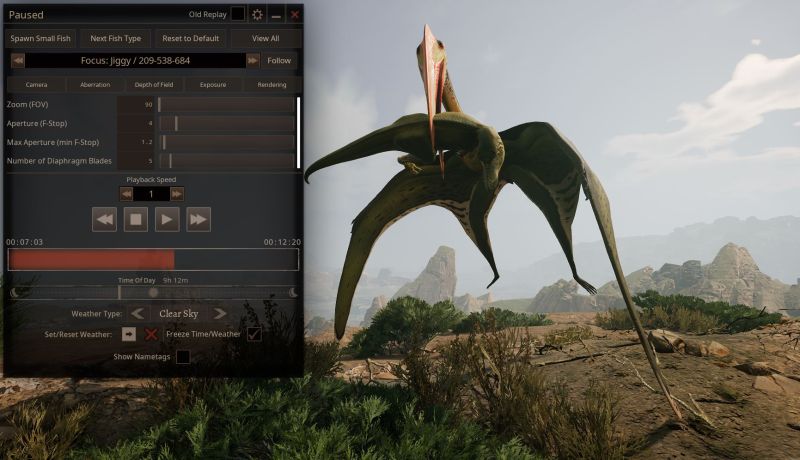
Task: Increase playback speed arrow
Action: (177, 194)
